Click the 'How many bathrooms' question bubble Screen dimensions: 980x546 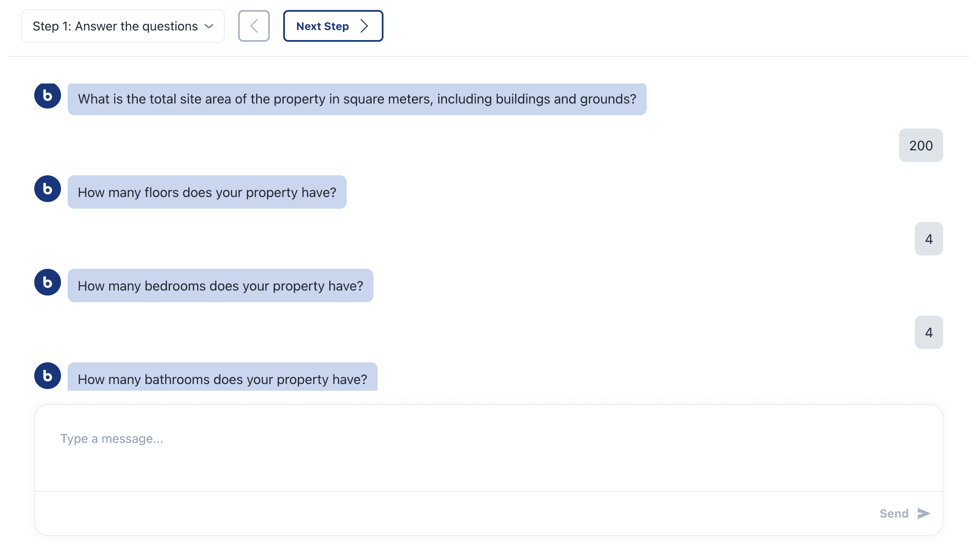pyautogui.click(x=222, y=377)
